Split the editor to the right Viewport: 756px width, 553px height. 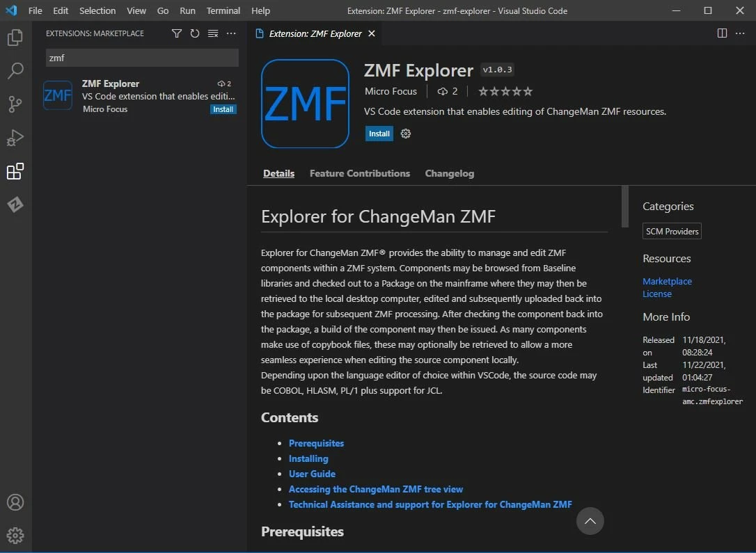click(723, 33)
